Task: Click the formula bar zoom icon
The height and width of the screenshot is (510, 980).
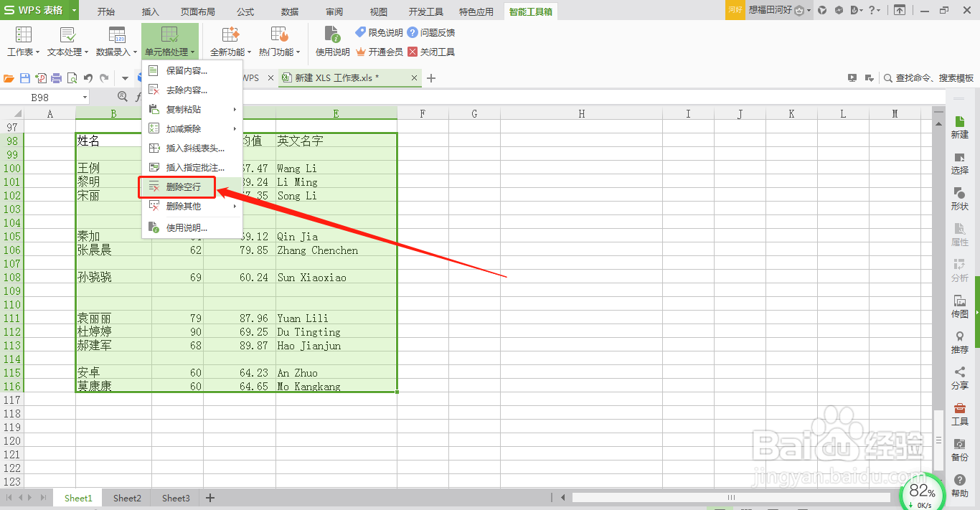Action: click(123, 97)
